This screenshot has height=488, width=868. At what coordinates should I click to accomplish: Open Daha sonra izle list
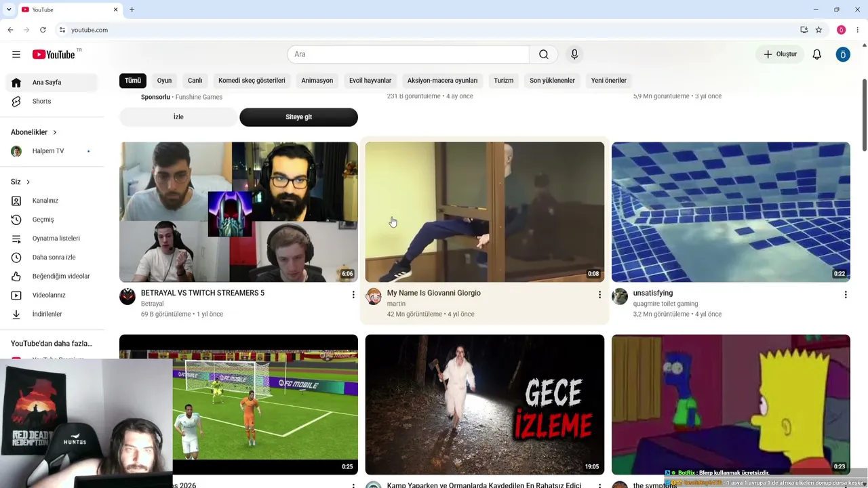point(52,258)
